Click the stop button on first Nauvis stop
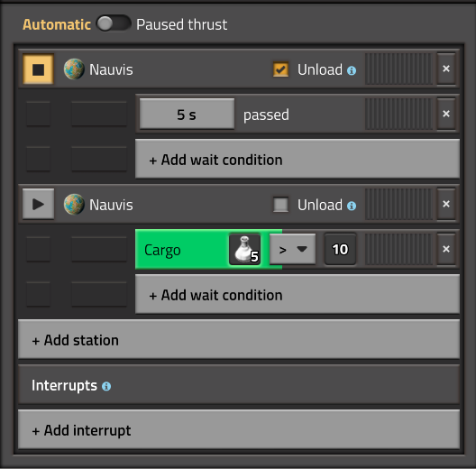 click(38, 69)
